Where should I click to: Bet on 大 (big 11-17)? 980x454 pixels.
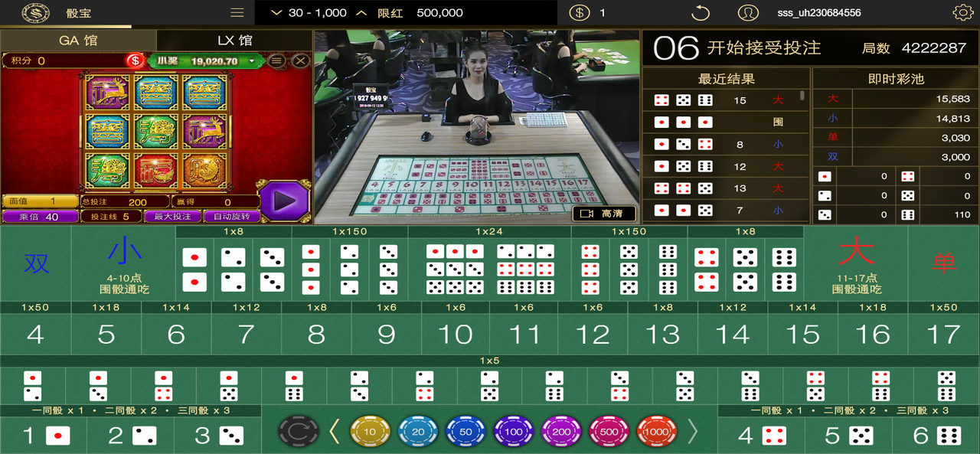[x=857, y=265]
